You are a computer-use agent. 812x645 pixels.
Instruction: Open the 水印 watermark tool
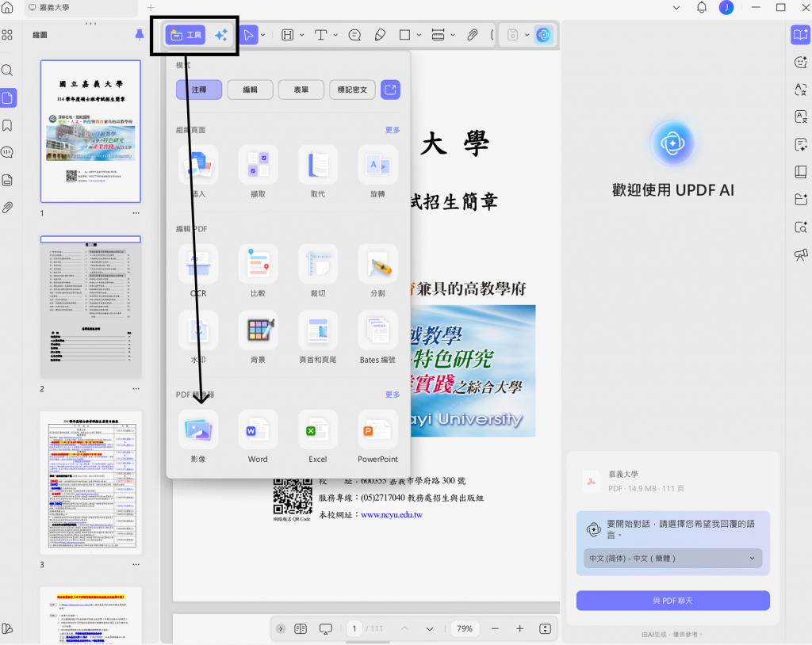(x=198, y=338)
